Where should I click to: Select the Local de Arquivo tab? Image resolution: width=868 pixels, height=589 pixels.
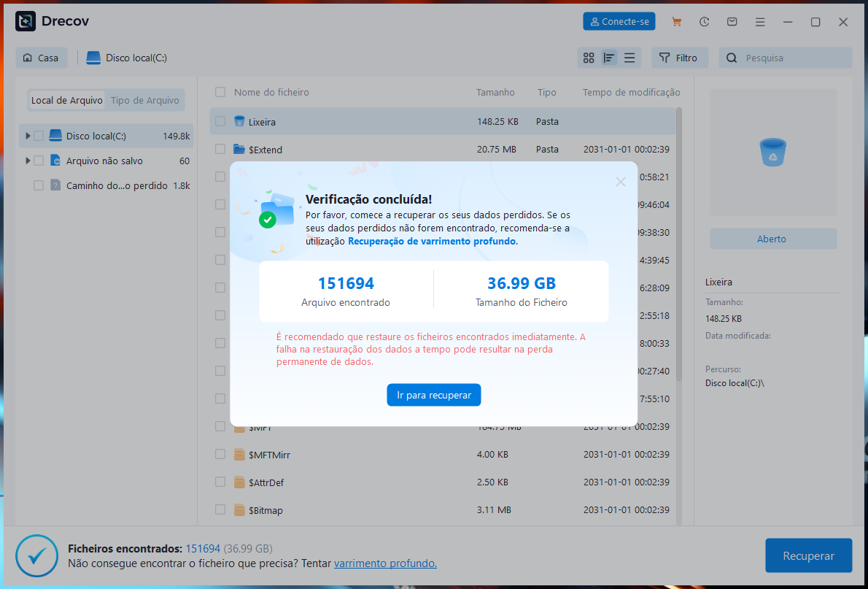[x=67, y=100]
